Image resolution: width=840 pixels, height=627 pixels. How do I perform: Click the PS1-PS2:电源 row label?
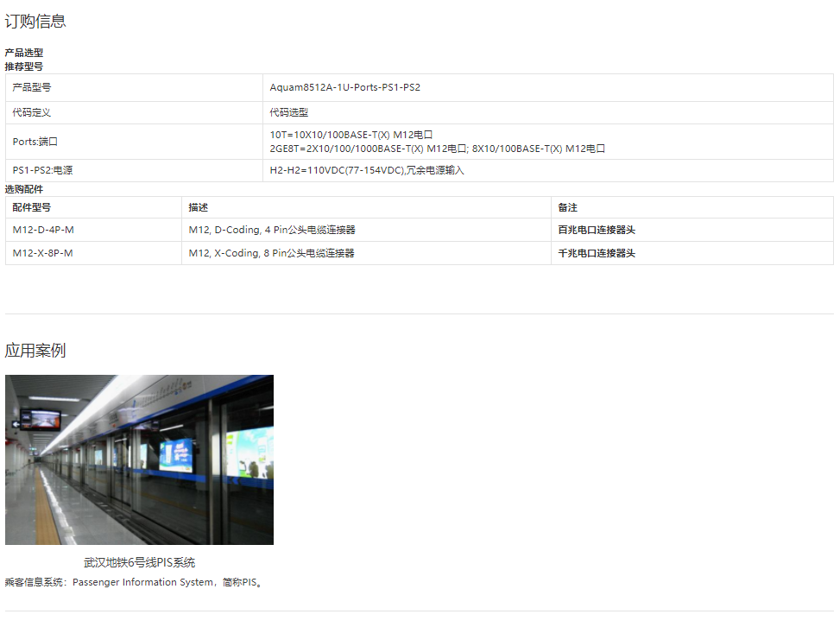pos(42,170)
